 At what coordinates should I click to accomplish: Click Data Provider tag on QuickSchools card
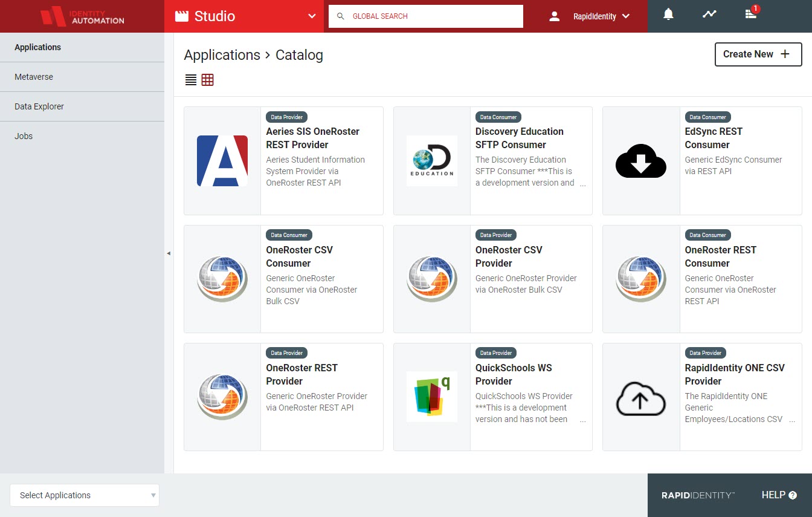pyautogui.click(x=497, y=353)
